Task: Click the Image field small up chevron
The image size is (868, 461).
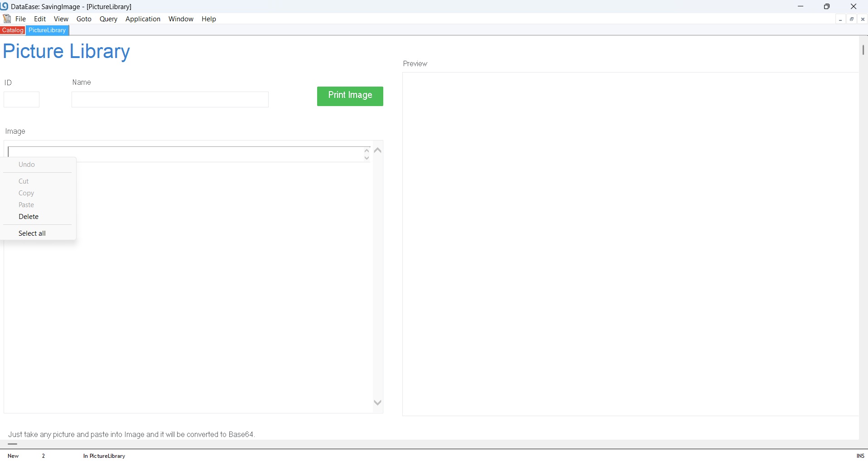Action: tap(367, 150)
